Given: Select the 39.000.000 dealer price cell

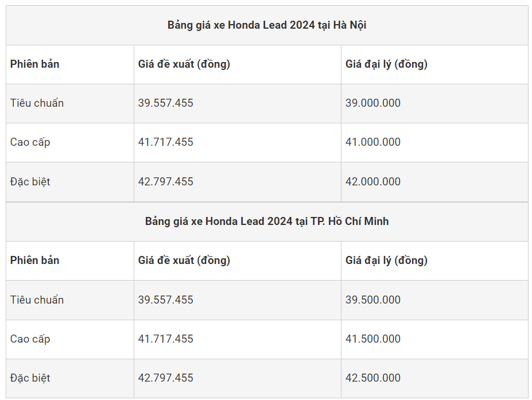Looking at the screenshot, I should coord(373,103).
